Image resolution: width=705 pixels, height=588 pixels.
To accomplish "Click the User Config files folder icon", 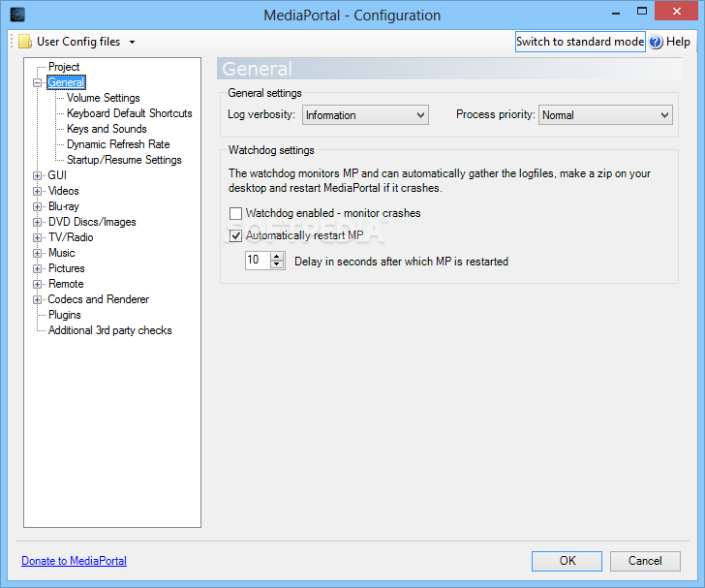I will (x=25, y=42).
